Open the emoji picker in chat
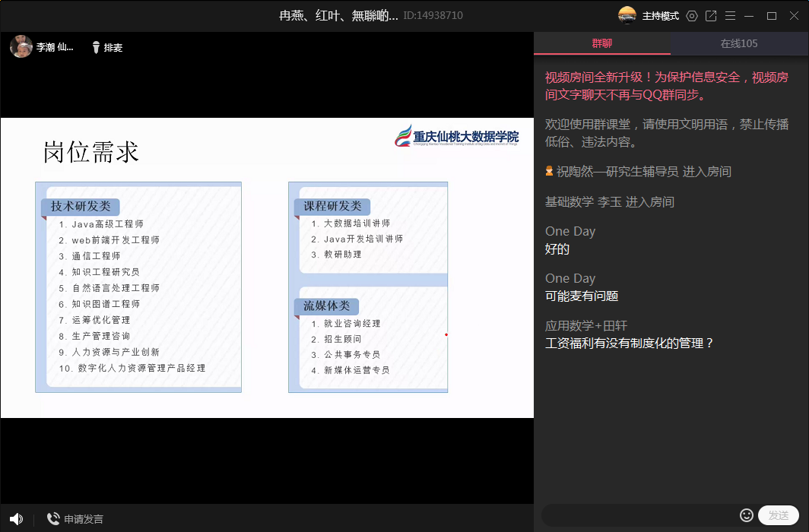 click(746, 515)
